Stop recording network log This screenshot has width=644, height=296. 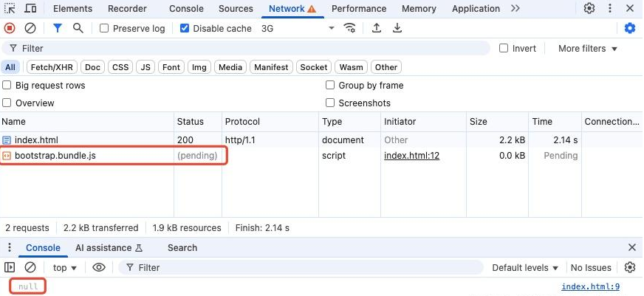point(10,28)
